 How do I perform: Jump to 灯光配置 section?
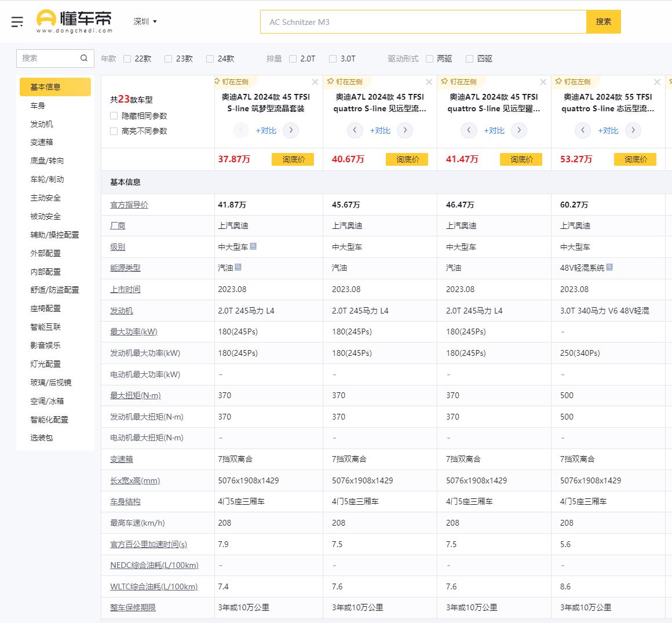coord(45,364)
